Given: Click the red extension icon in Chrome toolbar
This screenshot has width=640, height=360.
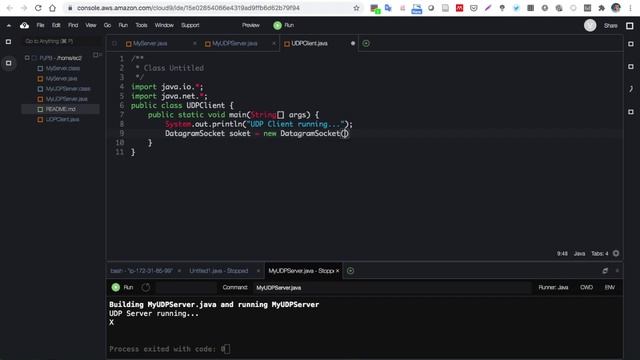Looking at the screenshot, I should point(460,8).
